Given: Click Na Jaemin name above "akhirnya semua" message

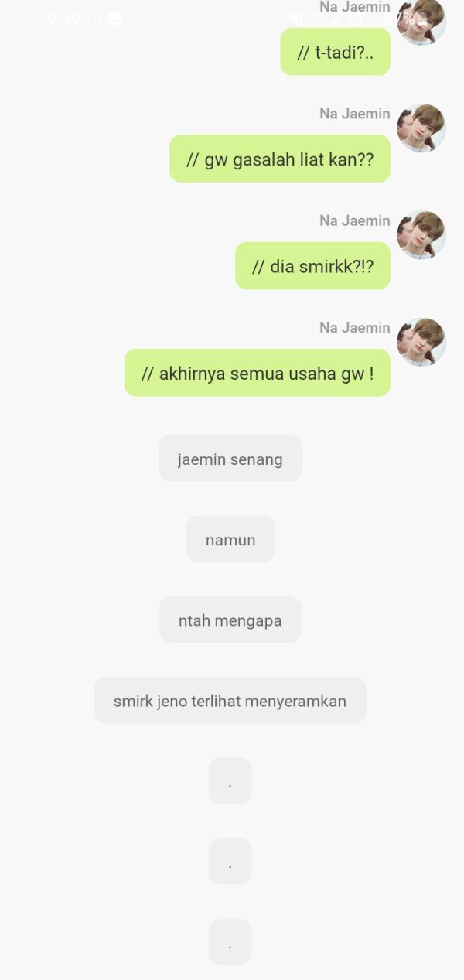Looking at the screenshot, I should 355,327.
